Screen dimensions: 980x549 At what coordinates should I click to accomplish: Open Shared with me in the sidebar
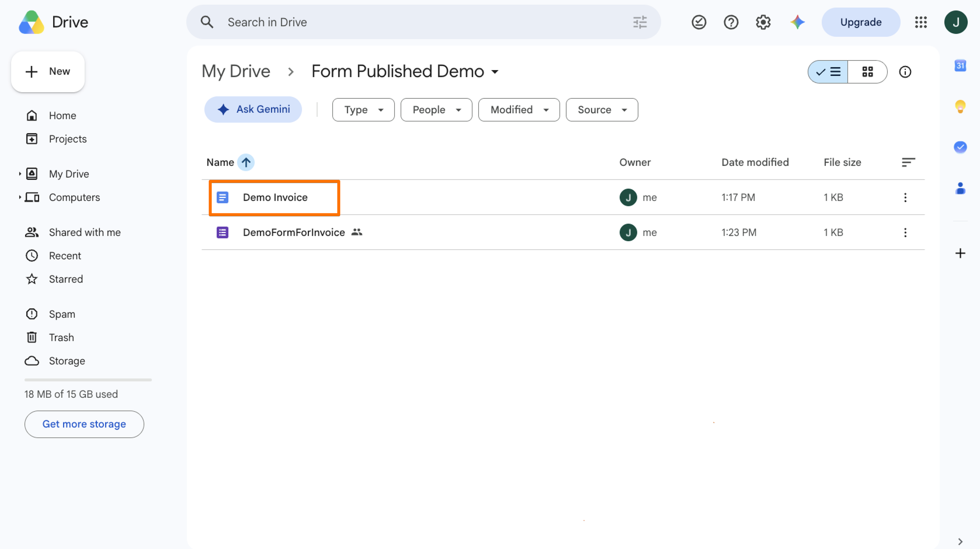pyautogui.click(x=85, y=232)
